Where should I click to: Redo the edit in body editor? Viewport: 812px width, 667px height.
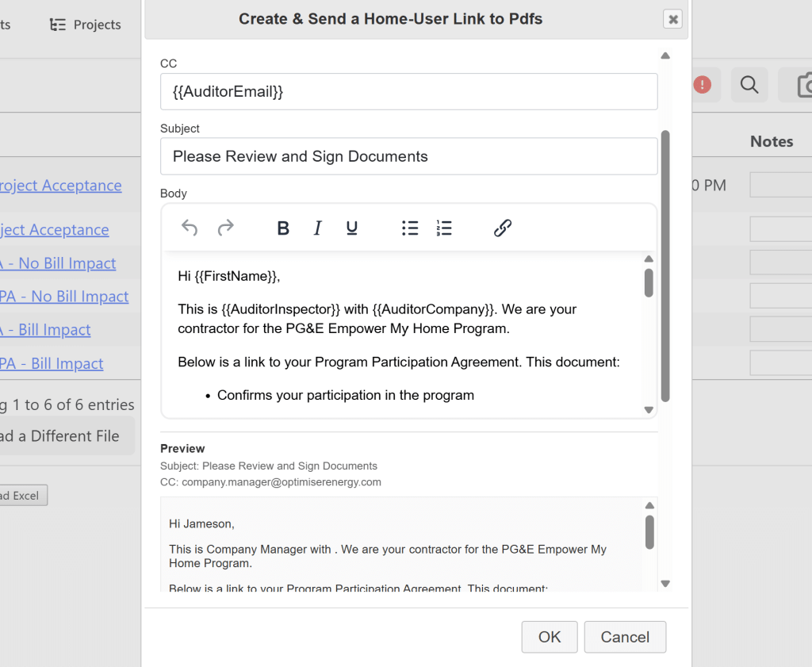click(225, 228)
